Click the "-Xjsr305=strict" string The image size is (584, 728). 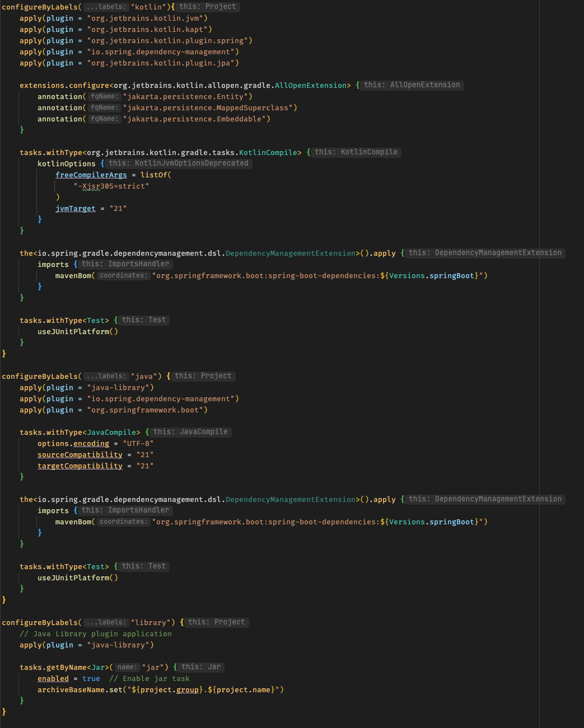111,186
